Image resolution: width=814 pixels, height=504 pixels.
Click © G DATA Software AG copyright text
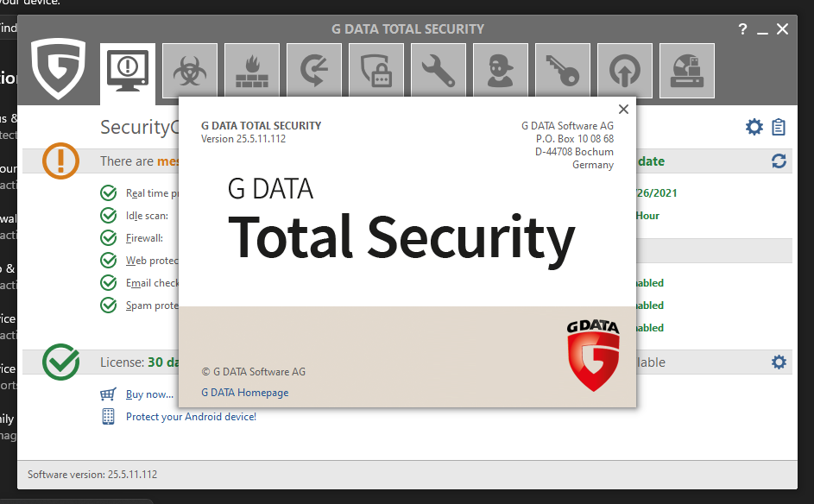253,372
